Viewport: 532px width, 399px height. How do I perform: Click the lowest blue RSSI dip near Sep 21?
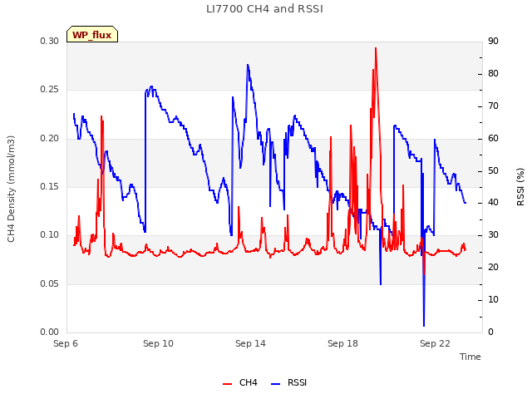coord(424,325)
